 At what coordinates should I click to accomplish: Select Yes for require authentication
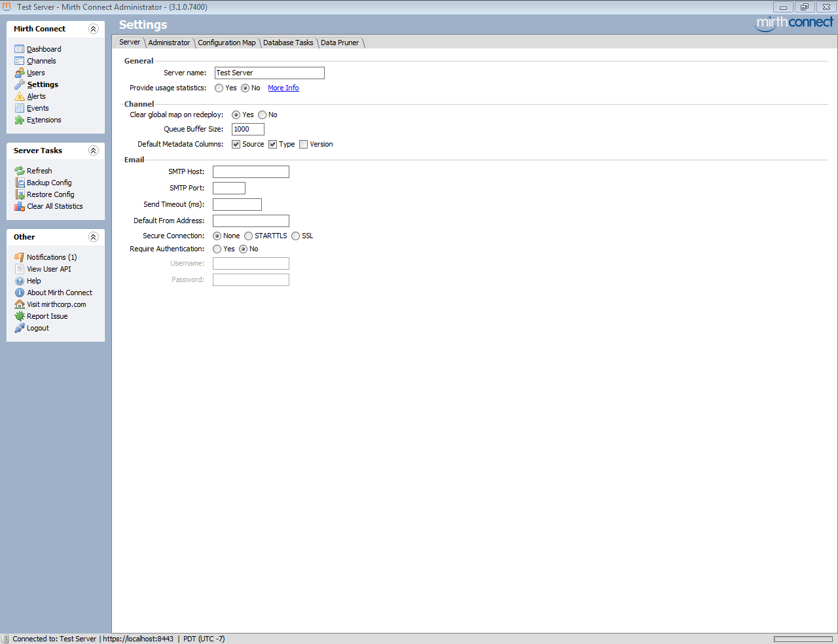pyautogui.click(x=217, y=249)
